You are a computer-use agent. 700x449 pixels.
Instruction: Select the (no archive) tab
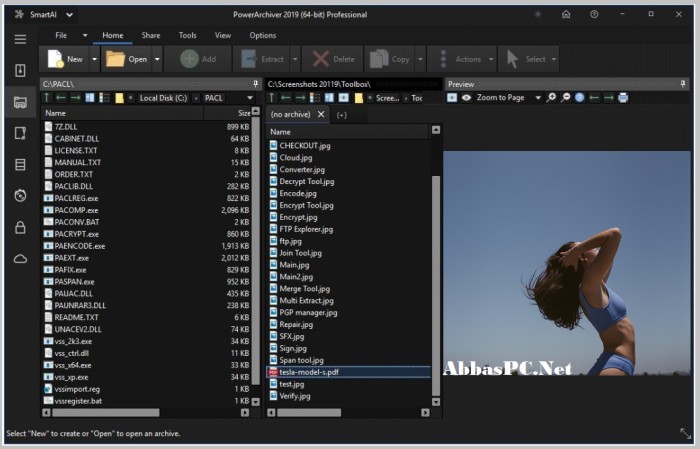tap(290, 114)
